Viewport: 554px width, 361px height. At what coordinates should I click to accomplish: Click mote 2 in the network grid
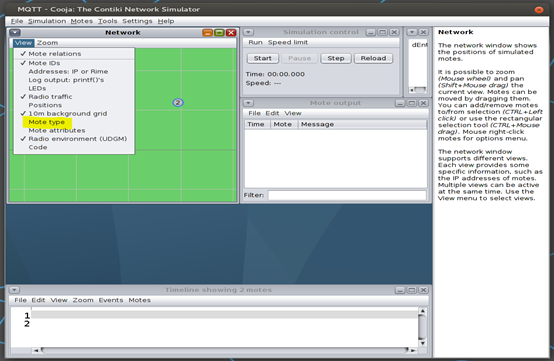tap(178, 102)
